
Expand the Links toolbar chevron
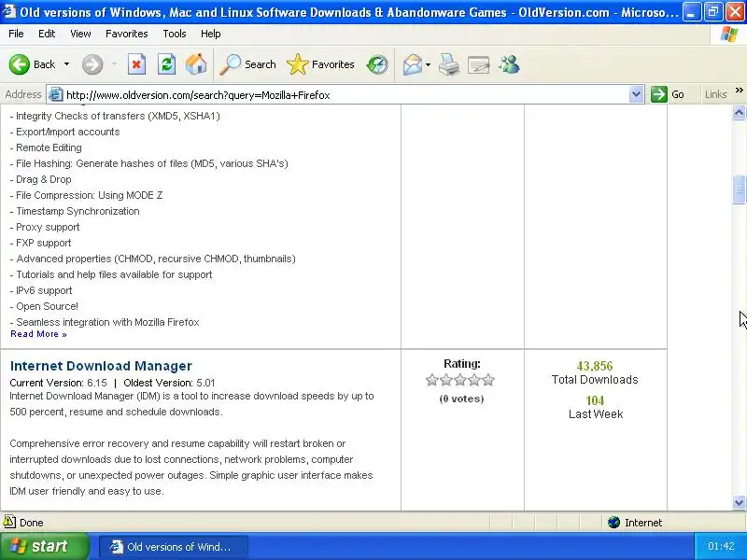tap(739, 90)
